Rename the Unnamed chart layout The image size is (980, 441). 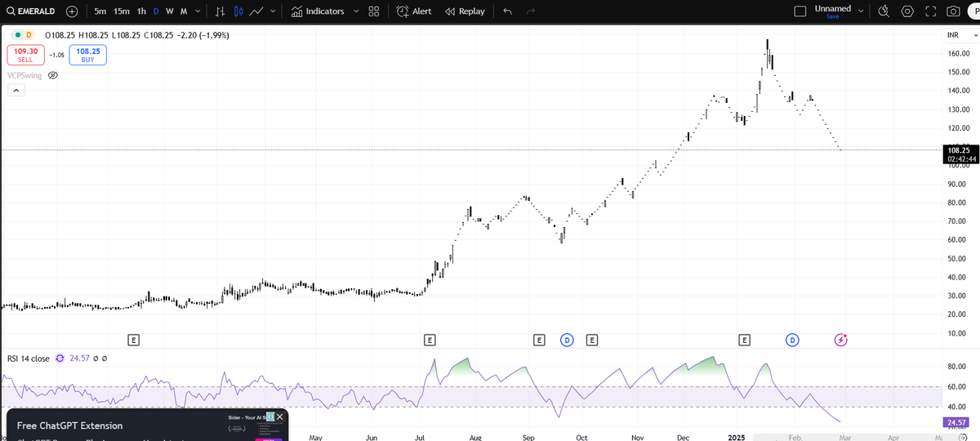(x=833, y=8)
